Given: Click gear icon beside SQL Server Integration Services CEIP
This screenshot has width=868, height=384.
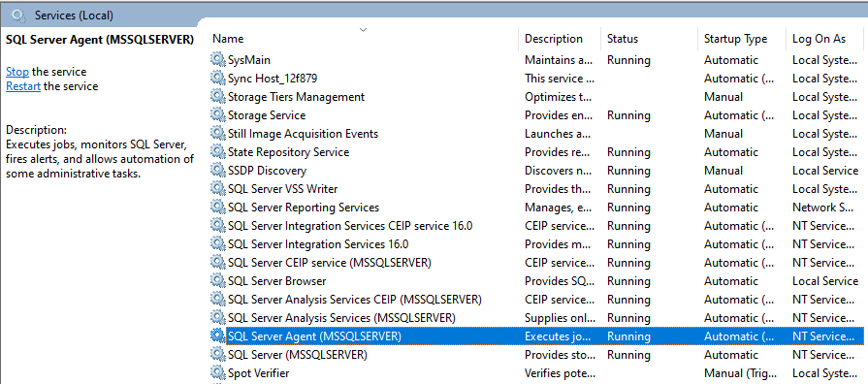Looking at the screenshot, I should click(x=218, y=226).
